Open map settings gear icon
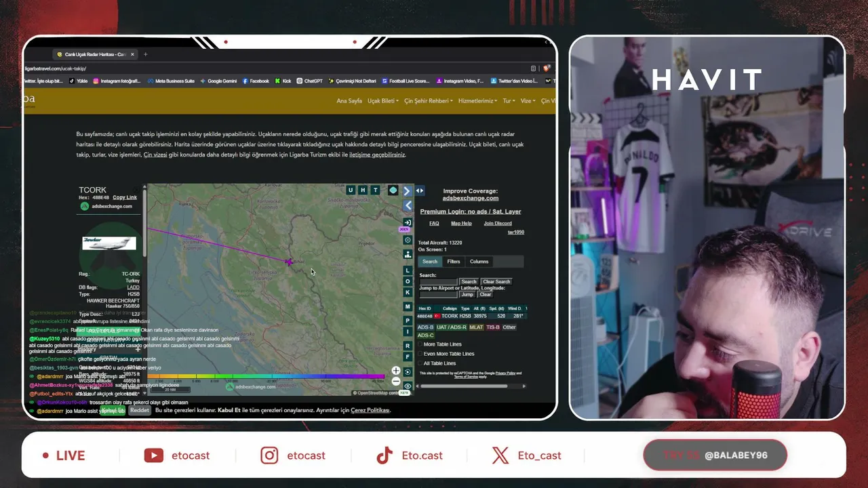The width and height of the screenshot is (868, 488). pyautogui.click(x=408, y=240)
